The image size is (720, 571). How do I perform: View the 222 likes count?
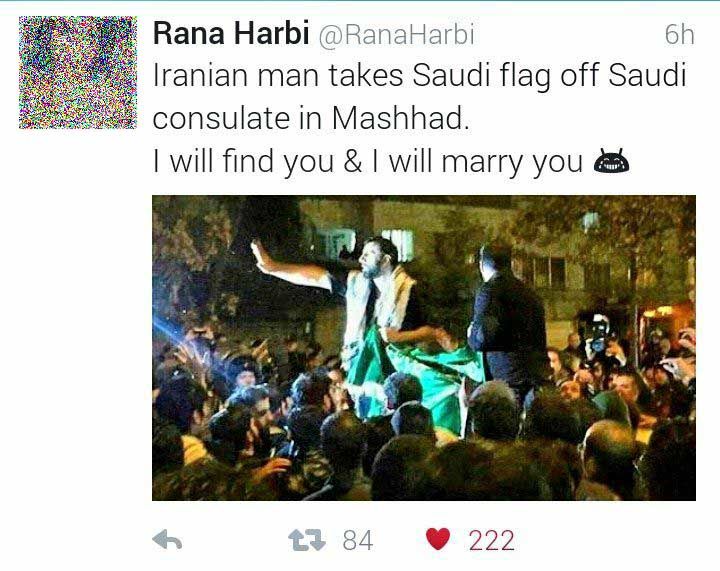(491, 540)
